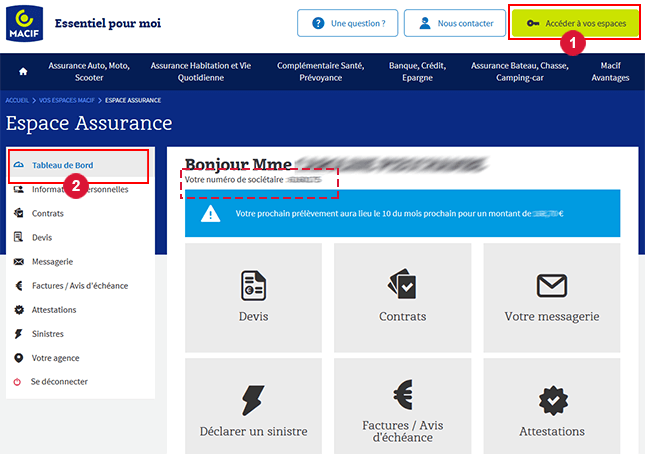Open the Attestations tile label
This screenshot has height=454, width=645.
coord(552,431)
